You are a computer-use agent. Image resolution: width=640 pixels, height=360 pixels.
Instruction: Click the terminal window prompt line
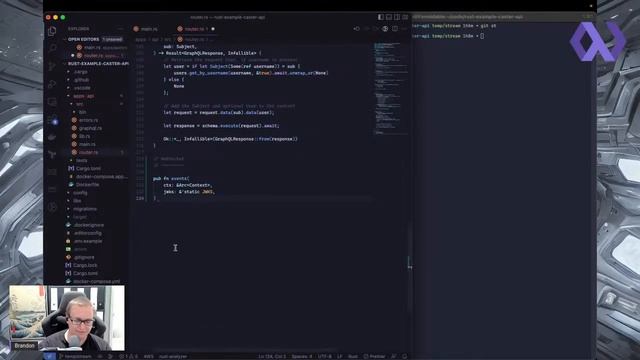click(449, 36)
